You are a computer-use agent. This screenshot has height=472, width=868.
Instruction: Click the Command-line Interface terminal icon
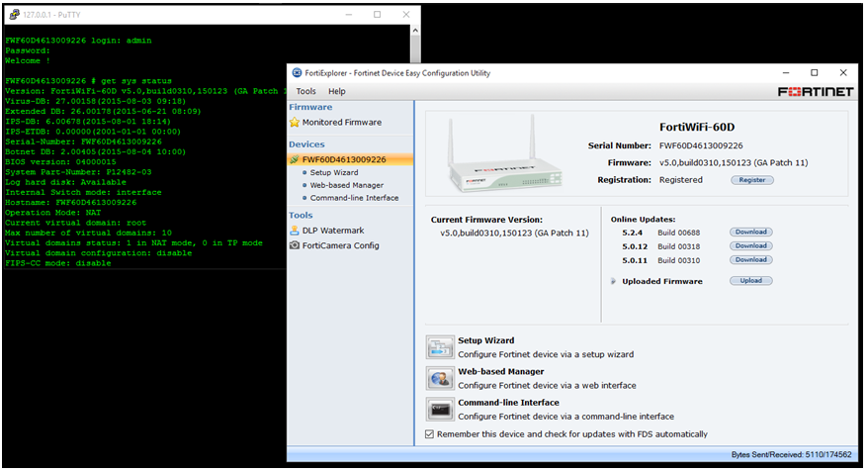440,410
